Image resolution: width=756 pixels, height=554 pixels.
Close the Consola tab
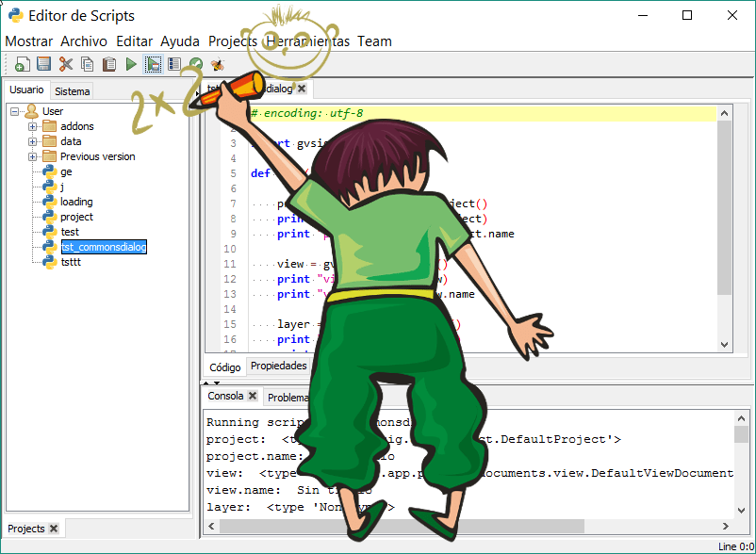(x=253, y=397)
